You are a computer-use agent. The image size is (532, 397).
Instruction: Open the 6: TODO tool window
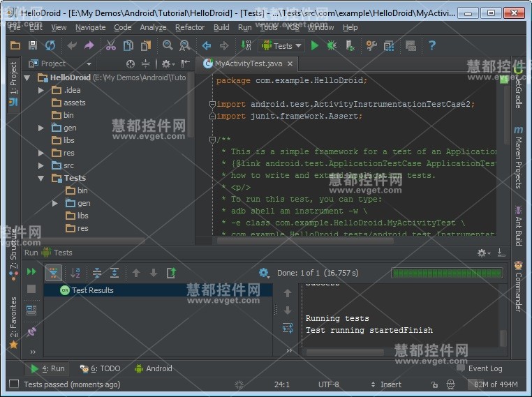(100, 368)
